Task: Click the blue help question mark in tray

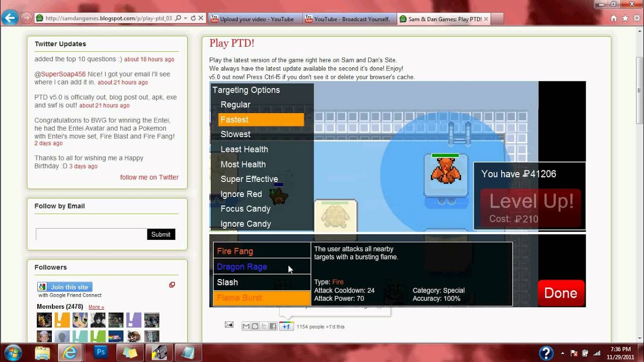Action: (546, 352)
